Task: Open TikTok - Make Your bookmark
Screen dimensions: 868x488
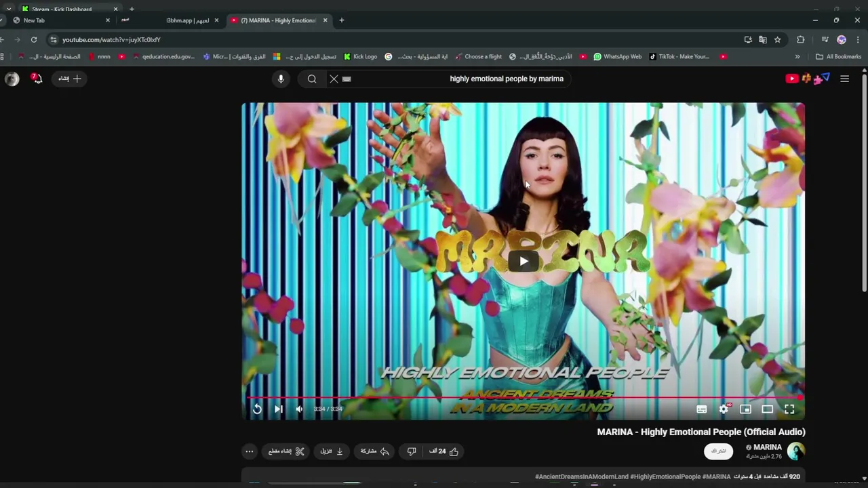Action: pos(679,57)
